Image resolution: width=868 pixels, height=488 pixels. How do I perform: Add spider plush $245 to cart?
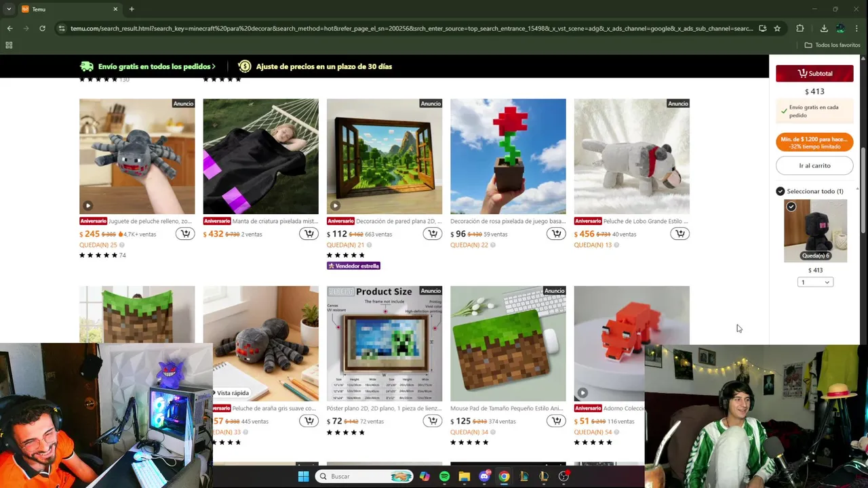pos(185,234)
